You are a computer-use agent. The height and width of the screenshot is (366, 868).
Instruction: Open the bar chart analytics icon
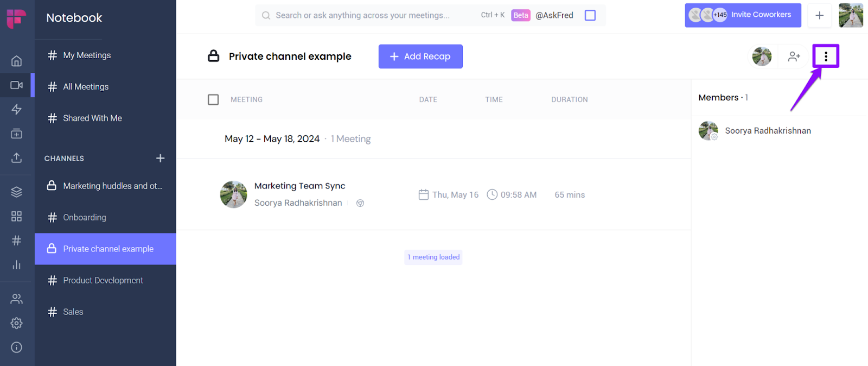[17, 265]
